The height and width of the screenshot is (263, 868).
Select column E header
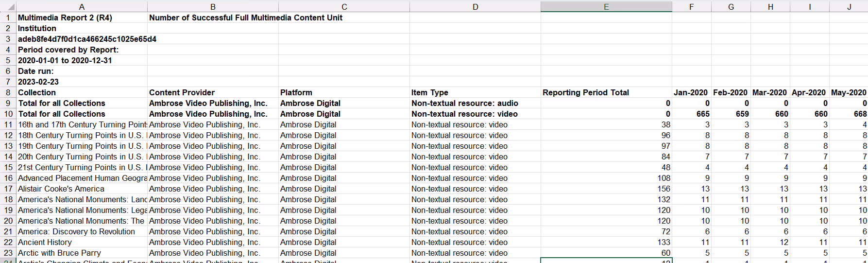click(x=606, y=7)
